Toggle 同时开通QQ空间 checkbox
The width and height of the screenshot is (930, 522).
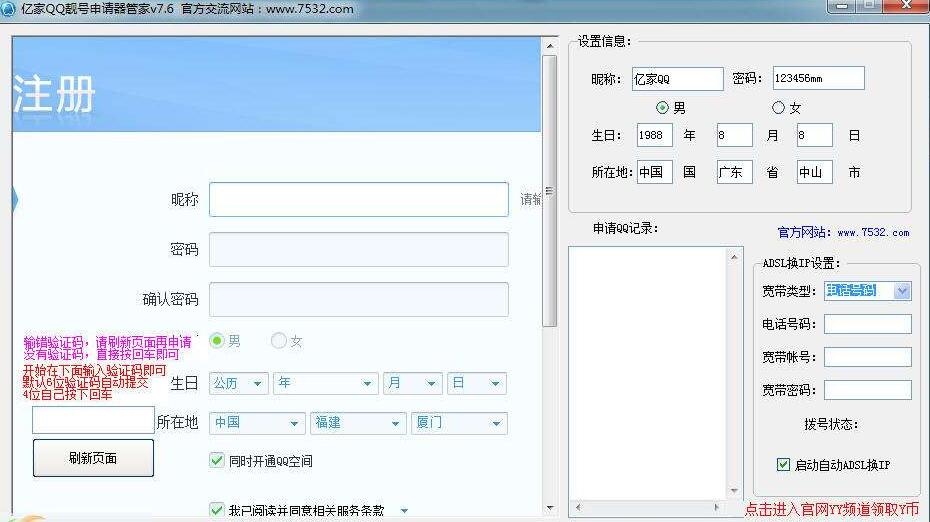click(217, 460)
